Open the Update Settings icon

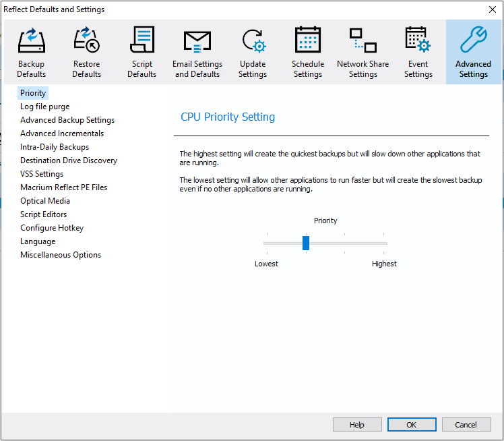[x=253, y=40]
